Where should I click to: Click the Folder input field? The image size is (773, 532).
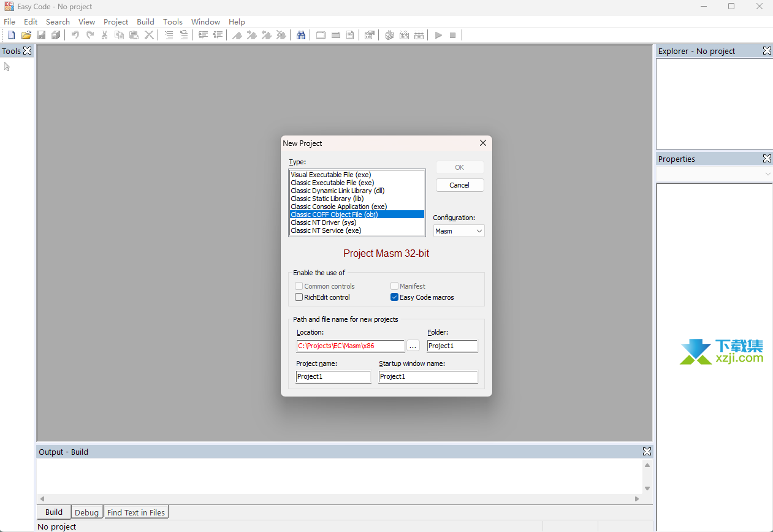click(452, 346)
